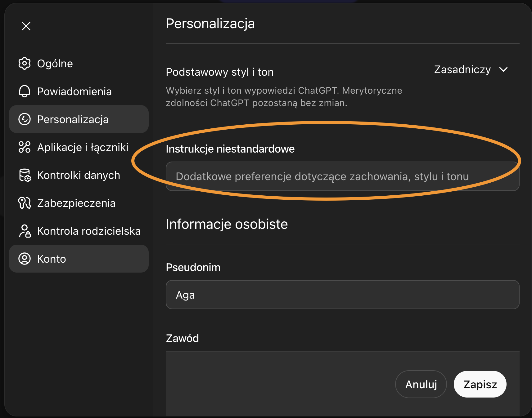
Task: Click the Kontrolki danych database icon
Action: tap(24, 175)
